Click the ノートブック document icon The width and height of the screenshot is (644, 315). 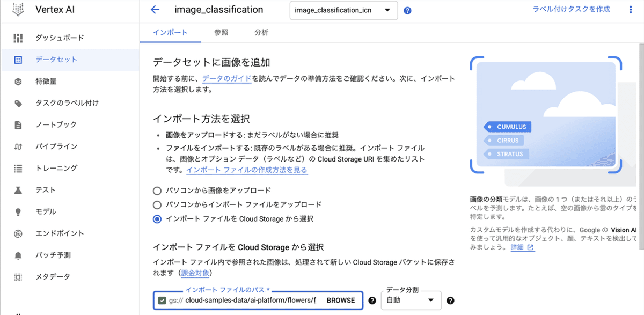(x=18, y=125)
